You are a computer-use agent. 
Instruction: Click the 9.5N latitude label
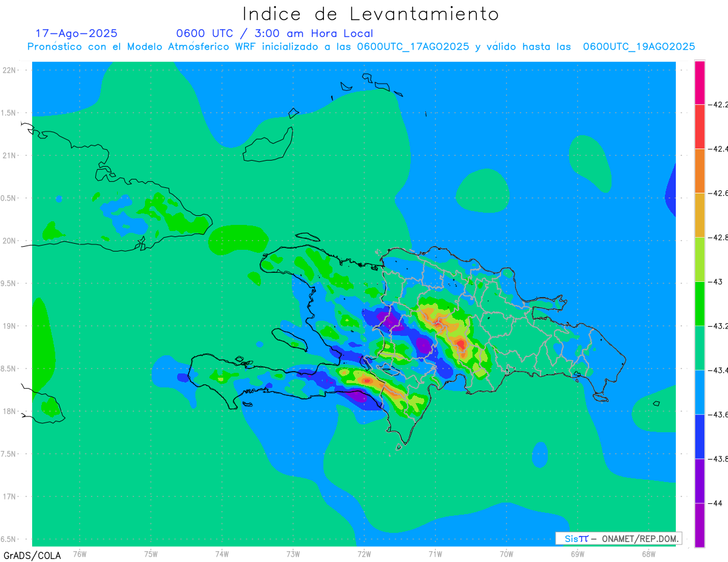tap(9, 283)
